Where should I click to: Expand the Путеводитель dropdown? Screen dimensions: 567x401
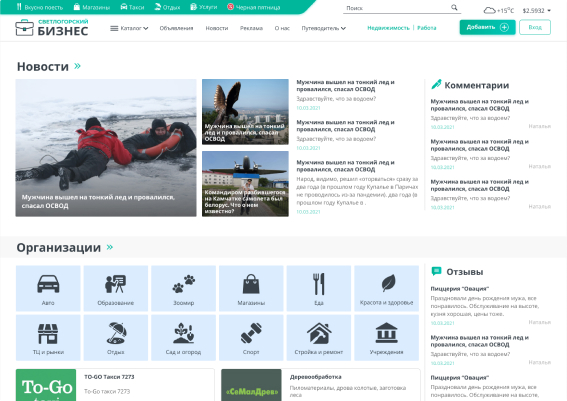point(324,28)
